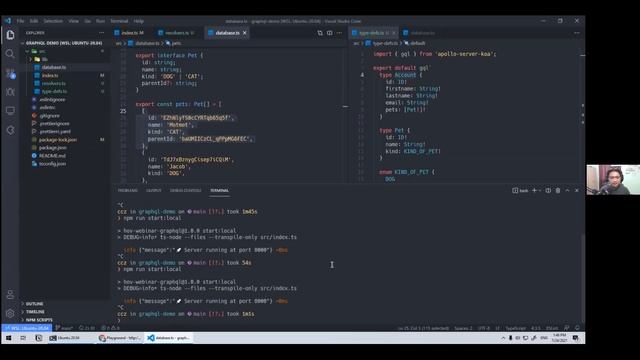Open .gitignore in the file tree
Viewport: 640px width, 360px height.
pyautogui.click(x=64, y=116)
